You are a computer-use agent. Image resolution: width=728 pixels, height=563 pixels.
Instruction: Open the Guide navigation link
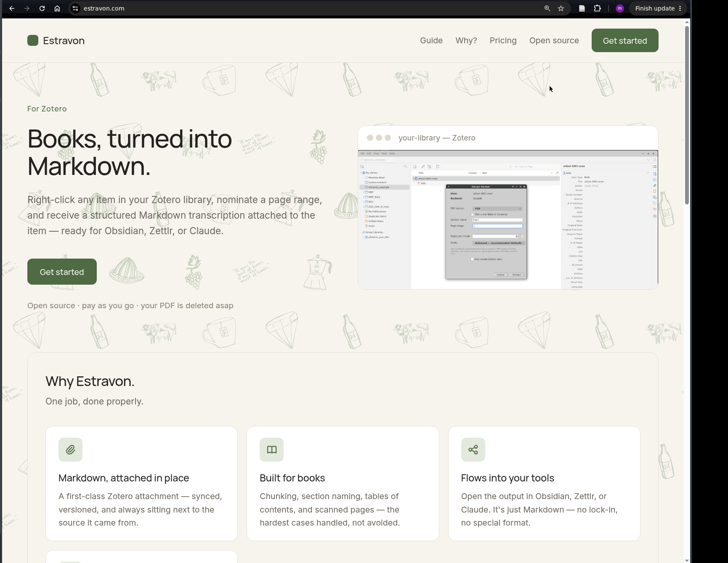pyautogui.click(x=431, y=40)
